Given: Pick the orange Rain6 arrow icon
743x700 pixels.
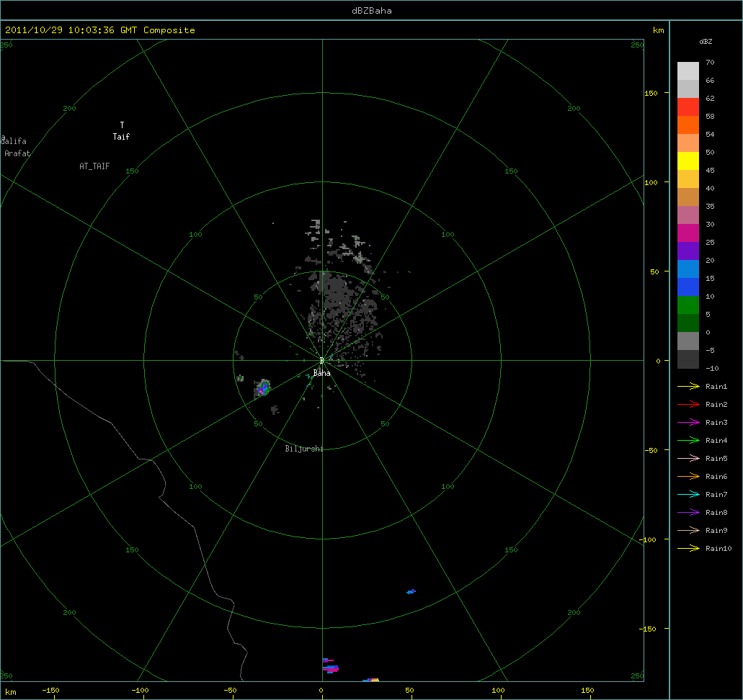Looking at the screenshot, I should pos(688,477).
